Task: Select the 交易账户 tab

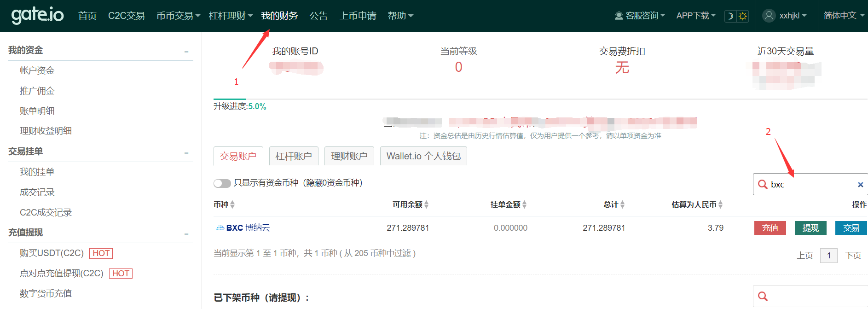Action: click(238, 156)
